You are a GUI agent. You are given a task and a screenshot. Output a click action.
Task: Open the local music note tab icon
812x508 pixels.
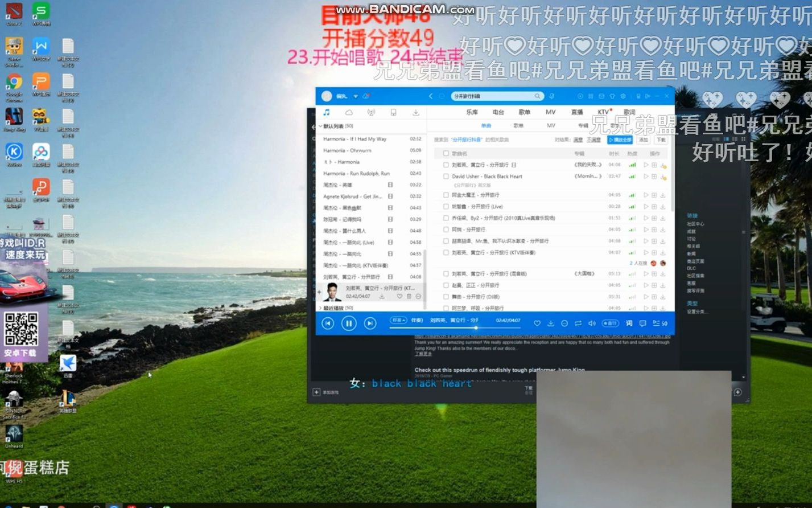327,112
